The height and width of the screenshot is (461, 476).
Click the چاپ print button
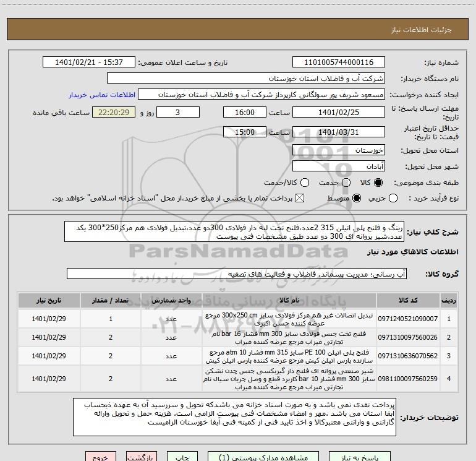[182, 457]
